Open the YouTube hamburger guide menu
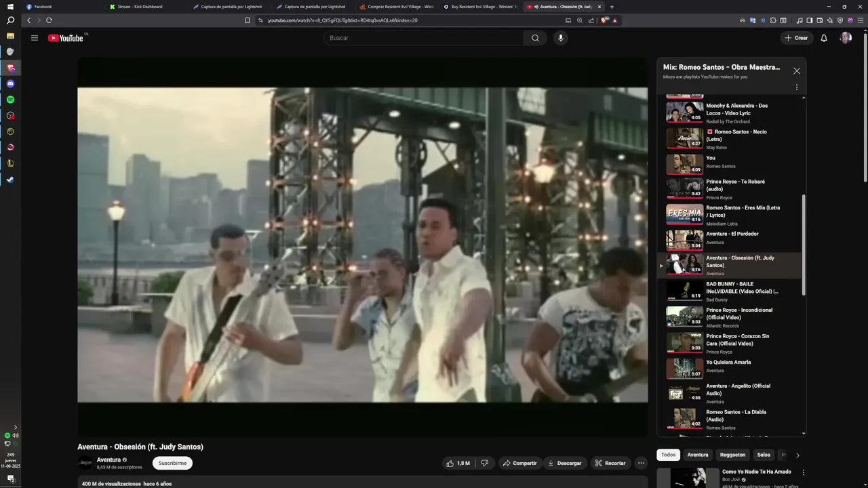Viewport: 868px width, 488px height. tap(35, 38)
